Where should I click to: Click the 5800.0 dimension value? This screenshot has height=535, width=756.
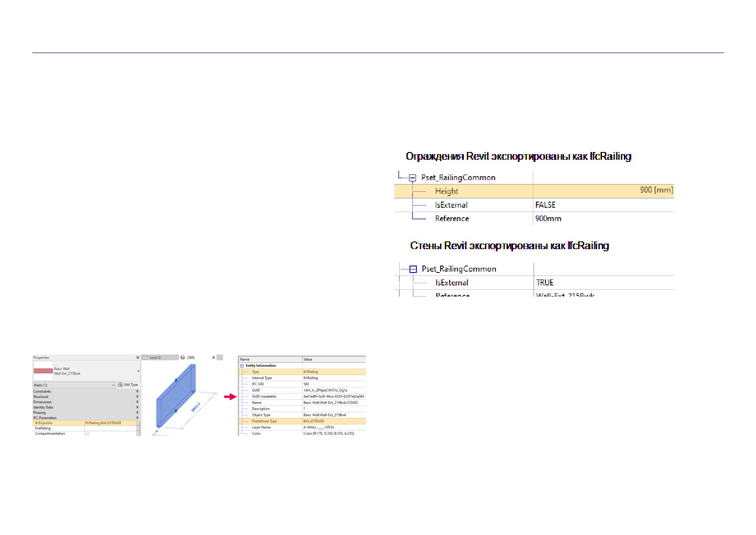[196, 407]
